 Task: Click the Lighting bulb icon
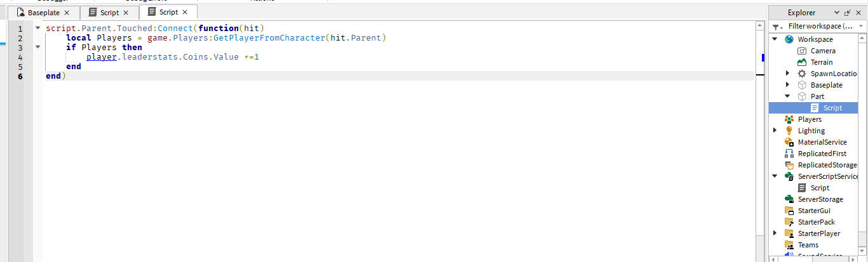tap(789, 131)
